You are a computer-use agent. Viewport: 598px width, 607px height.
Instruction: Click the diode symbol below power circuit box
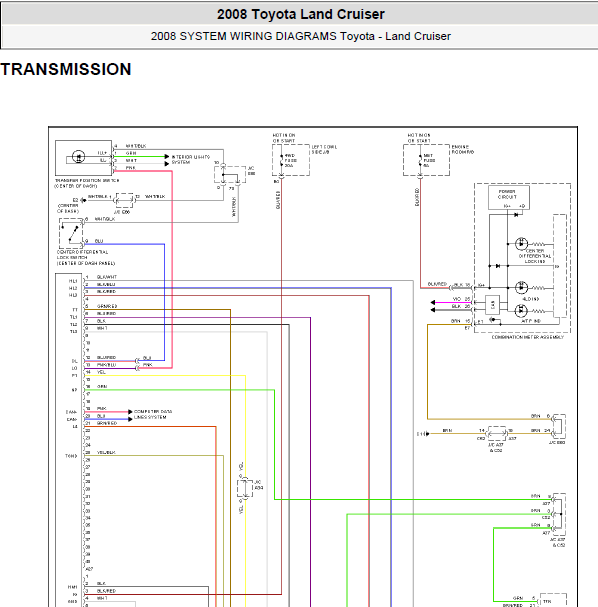516,215
